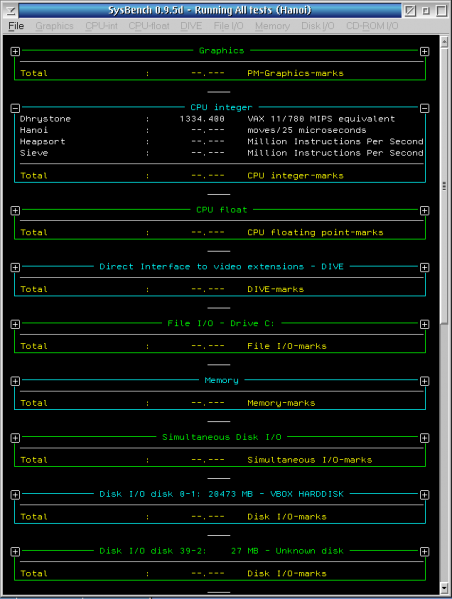This screenshot has width=452, height=599.
Task: Click the vertical scrollbar thumb
Action: (444, 186)
